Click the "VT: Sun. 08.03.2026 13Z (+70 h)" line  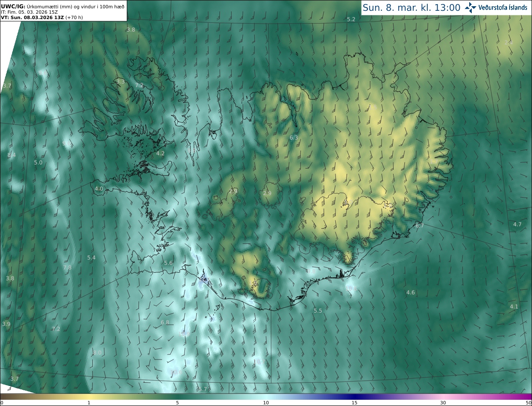tap(42, 18)
